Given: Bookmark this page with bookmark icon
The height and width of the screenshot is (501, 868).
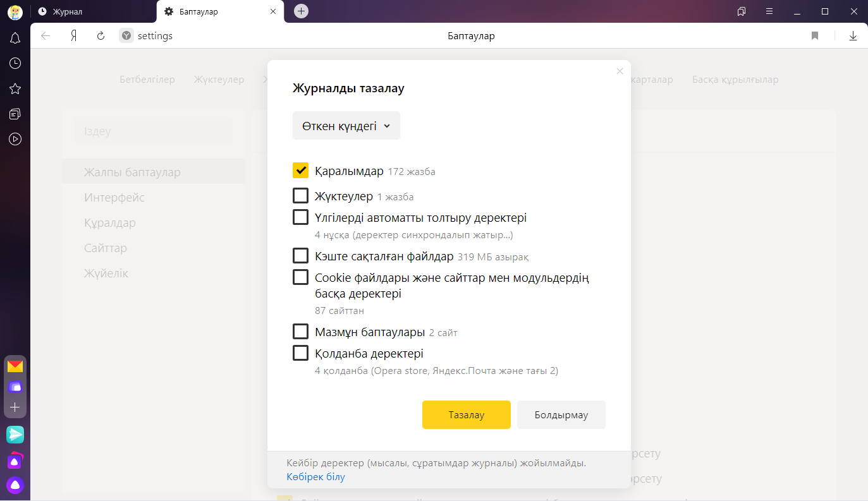Looking at the screenshot, I should 815,36.
